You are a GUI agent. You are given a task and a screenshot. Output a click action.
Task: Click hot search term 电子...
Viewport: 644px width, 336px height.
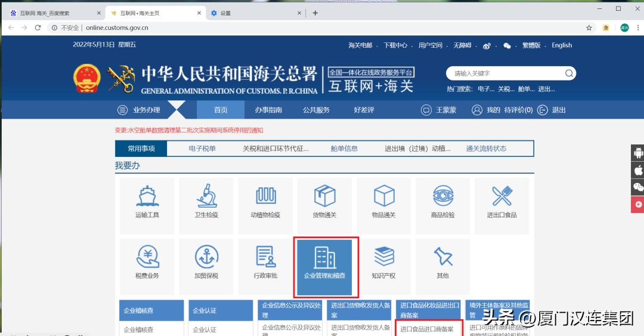tap(486, 89)
